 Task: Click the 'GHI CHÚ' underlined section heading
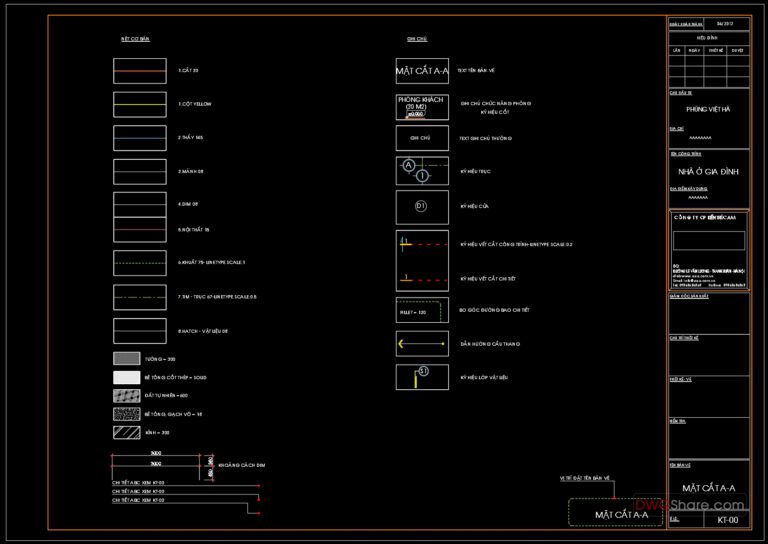(417, 39)
